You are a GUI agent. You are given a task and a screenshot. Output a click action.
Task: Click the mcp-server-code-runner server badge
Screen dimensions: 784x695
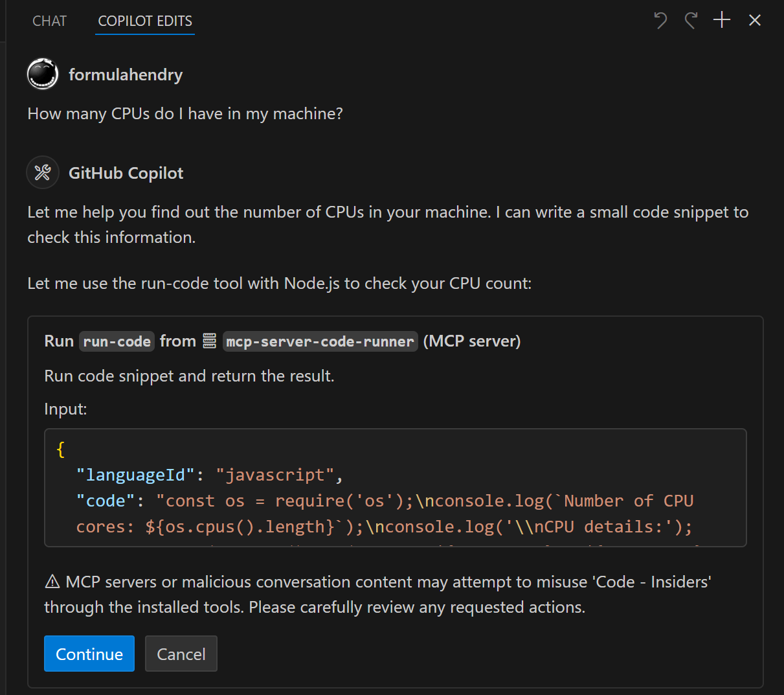tap(320, 341)
